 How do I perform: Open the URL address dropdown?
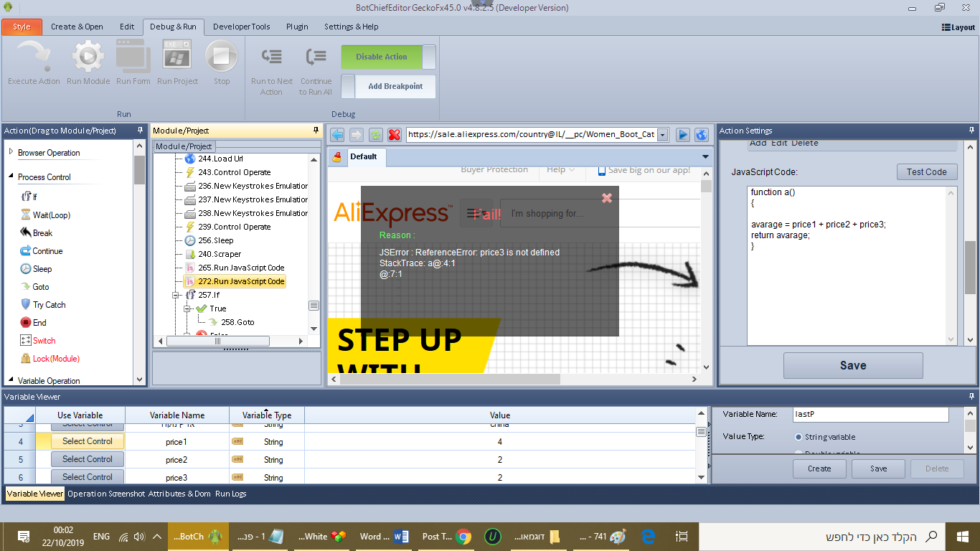662,135
